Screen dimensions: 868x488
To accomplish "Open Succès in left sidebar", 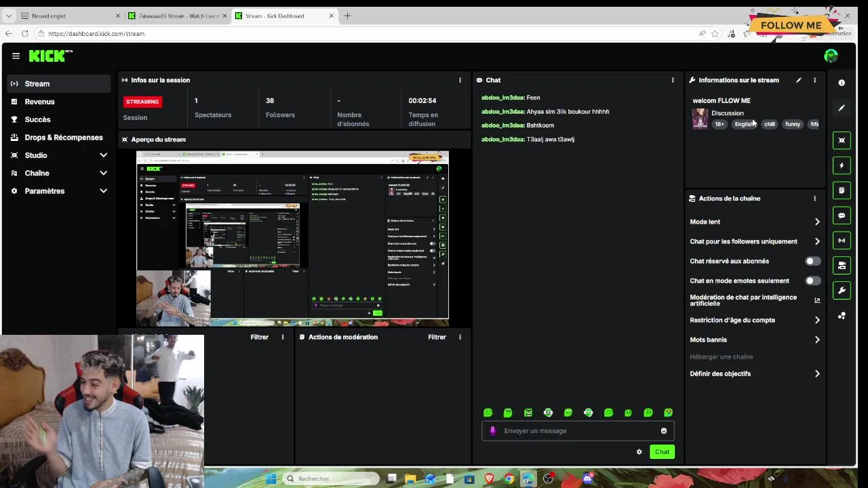I will pyautogui.click(x=59, y=119).
